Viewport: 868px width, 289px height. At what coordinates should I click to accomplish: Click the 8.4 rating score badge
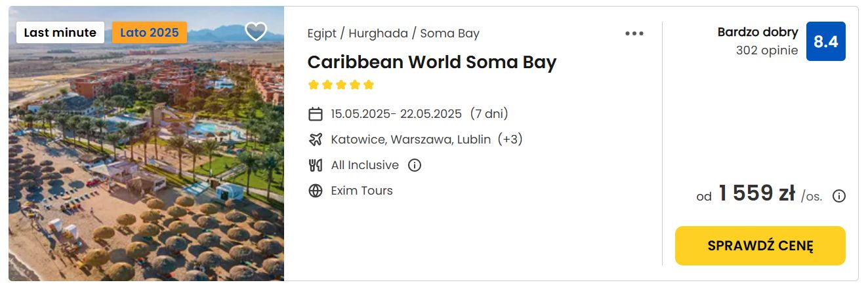pos(825,41)
